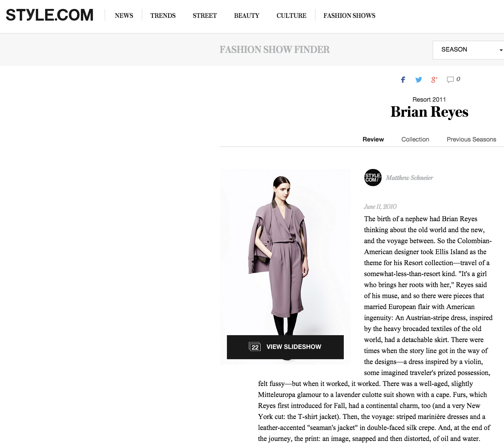Screen dimensions: 504x443
Task: Share the review on Facebook
Action: (403, 80)
